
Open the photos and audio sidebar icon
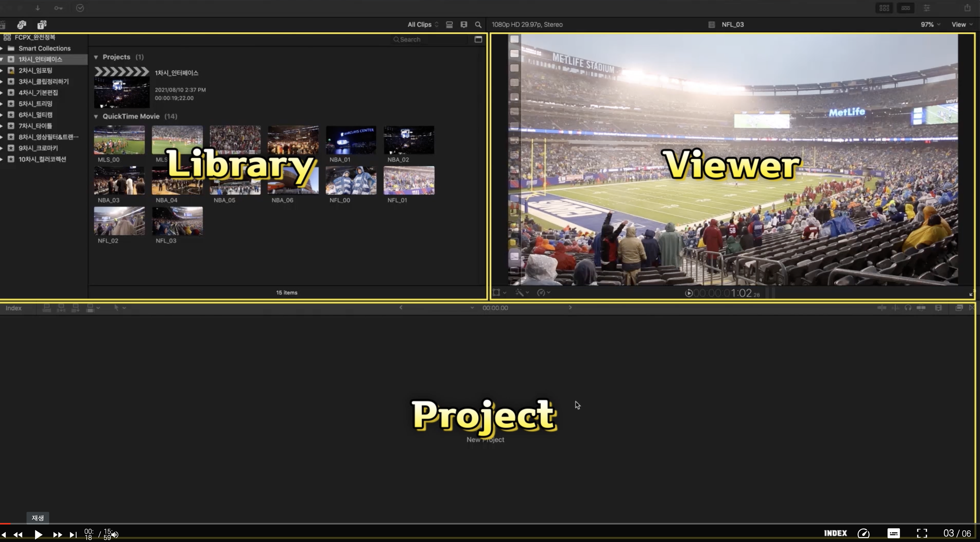point(22,25)
